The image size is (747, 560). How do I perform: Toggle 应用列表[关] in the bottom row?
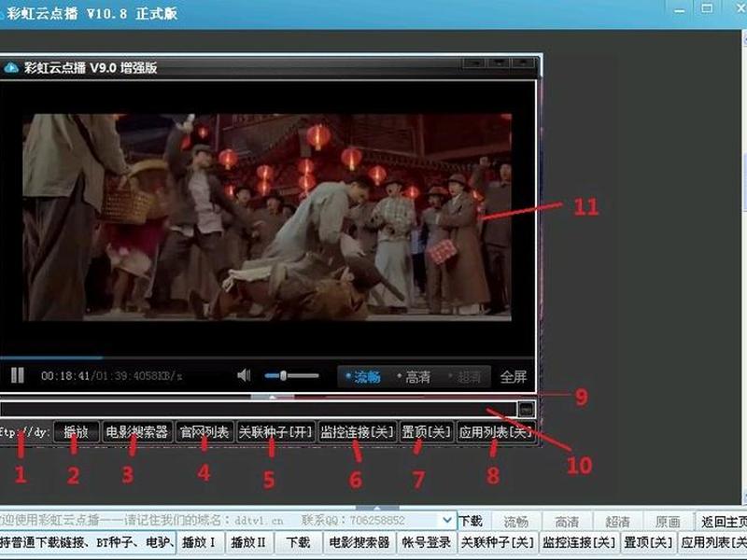pyautogui.click(x=713, y=542)
